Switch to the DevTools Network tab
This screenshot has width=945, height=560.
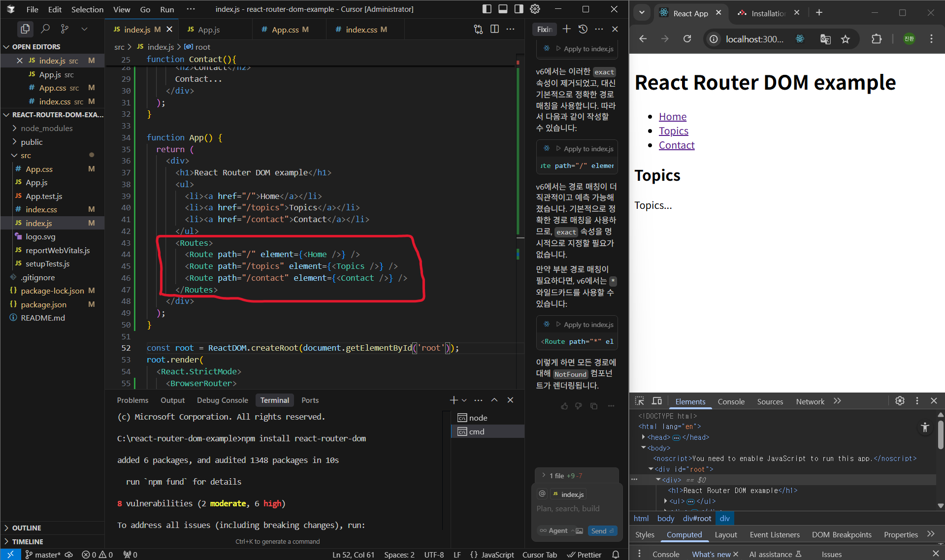[810, 401]
